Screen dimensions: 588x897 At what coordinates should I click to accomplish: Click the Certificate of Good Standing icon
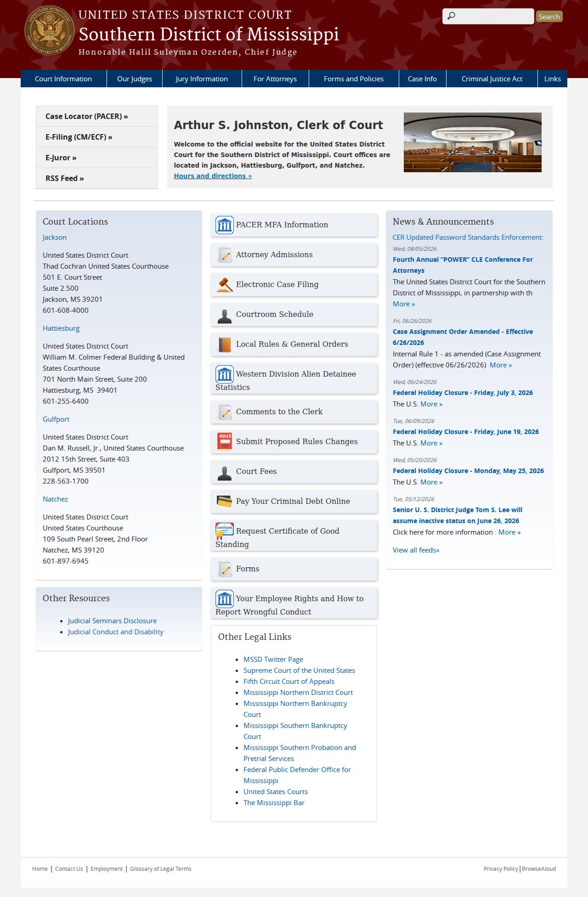[225, 531]
